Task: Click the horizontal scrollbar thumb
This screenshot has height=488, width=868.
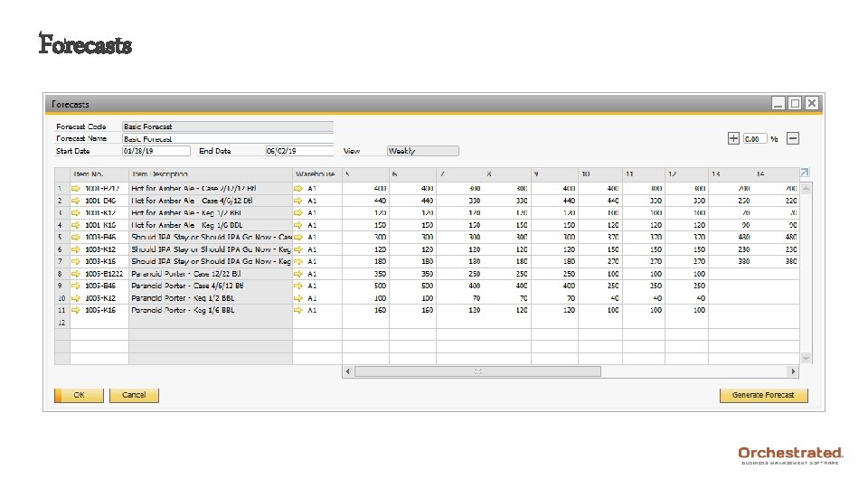Action: point(477,371)
